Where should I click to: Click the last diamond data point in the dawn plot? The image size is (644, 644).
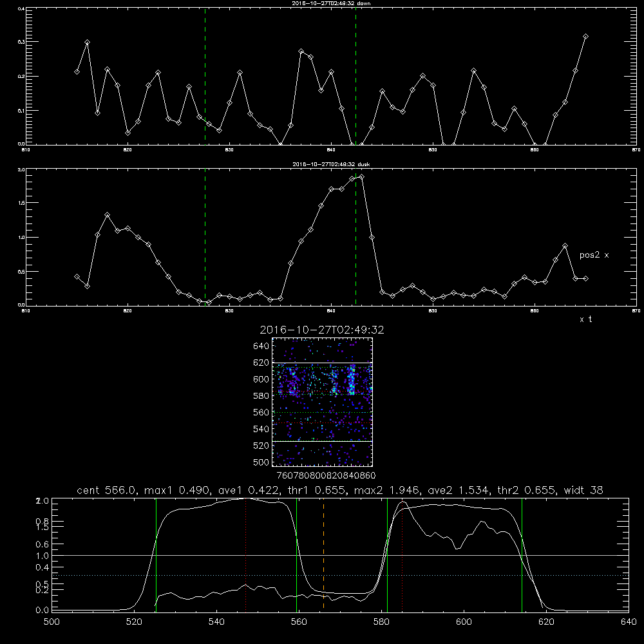click(585, 37)
